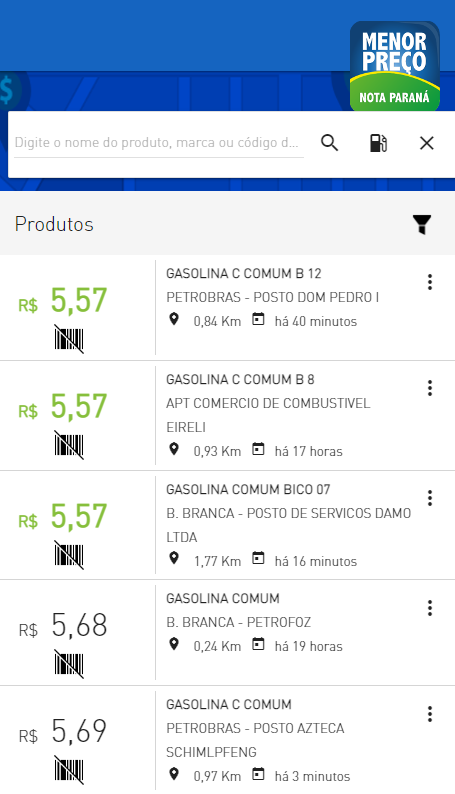This screenshot has width=455, height=794.
Task: Open three-dot menu for B. Branca Petrofoz
Action: click(430, 608)
